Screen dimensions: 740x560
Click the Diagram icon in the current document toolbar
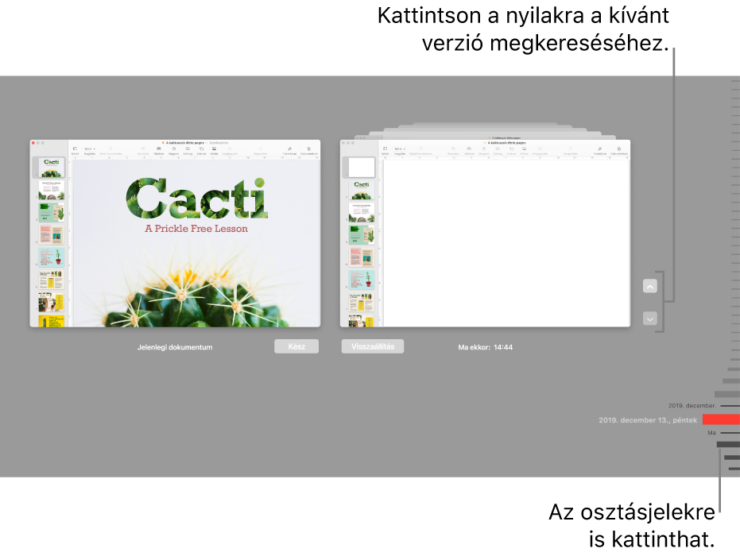(173, 149)
